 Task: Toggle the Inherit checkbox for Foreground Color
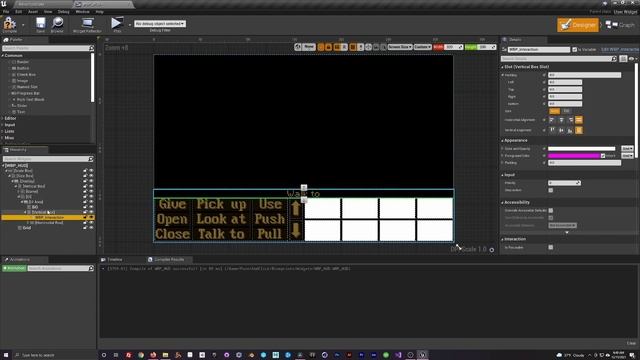pos(603,156)
